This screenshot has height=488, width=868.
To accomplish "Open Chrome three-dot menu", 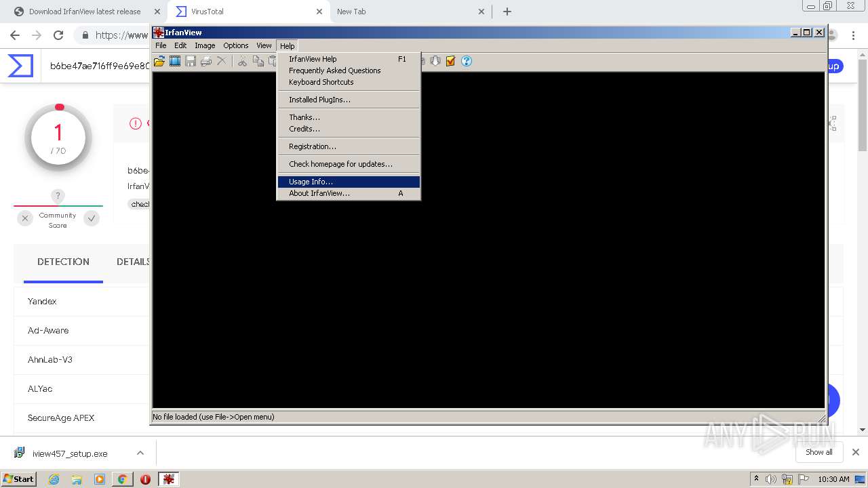I will coord(853,35).
